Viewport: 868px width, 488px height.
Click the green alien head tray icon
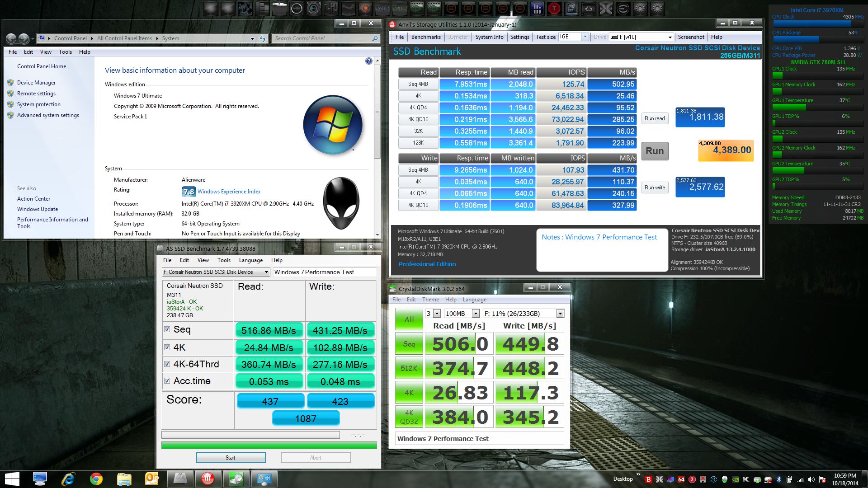coord(725,479)
